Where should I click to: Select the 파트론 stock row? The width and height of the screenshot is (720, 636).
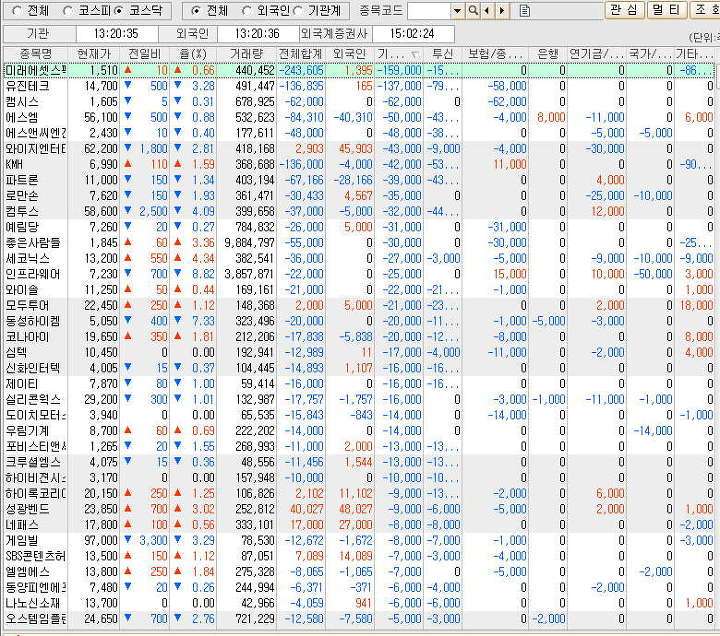(359, 180)
